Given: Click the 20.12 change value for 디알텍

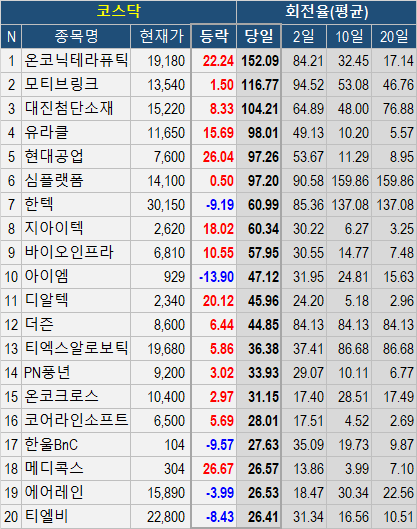Looking at the screenshot, I should pos(218,301).
